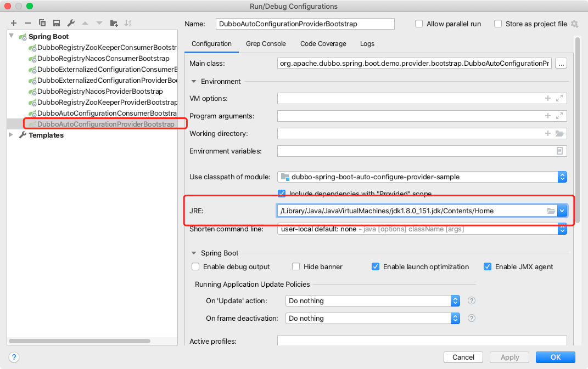The image size is (588, 369).
Task: Open the help question mark button
Action: [x=14, y=357]
